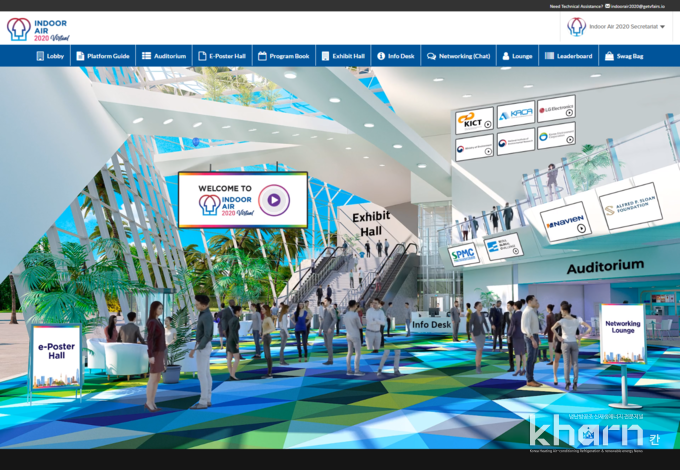Click the Info Desk counter label
Viewport: 680px width, 470px height.
click(x=431, y=324)
